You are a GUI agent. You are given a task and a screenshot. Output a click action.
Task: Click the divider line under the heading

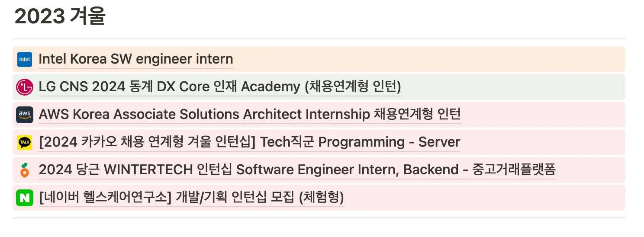(x=319, y=39)
